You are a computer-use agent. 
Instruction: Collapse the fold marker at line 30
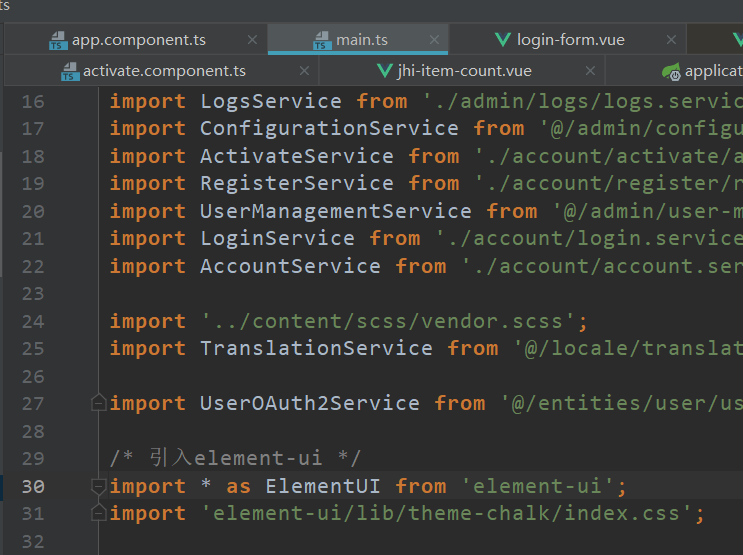tap(98, 487)
